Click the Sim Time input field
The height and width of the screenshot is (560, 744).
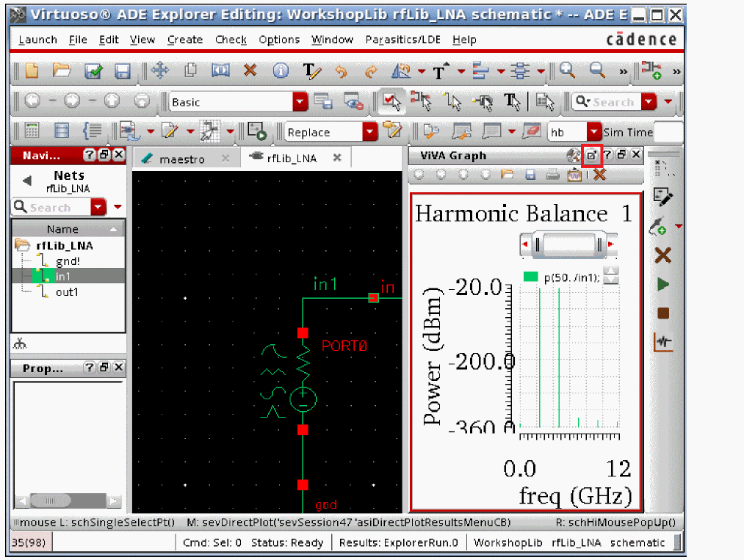click(668, 132)
